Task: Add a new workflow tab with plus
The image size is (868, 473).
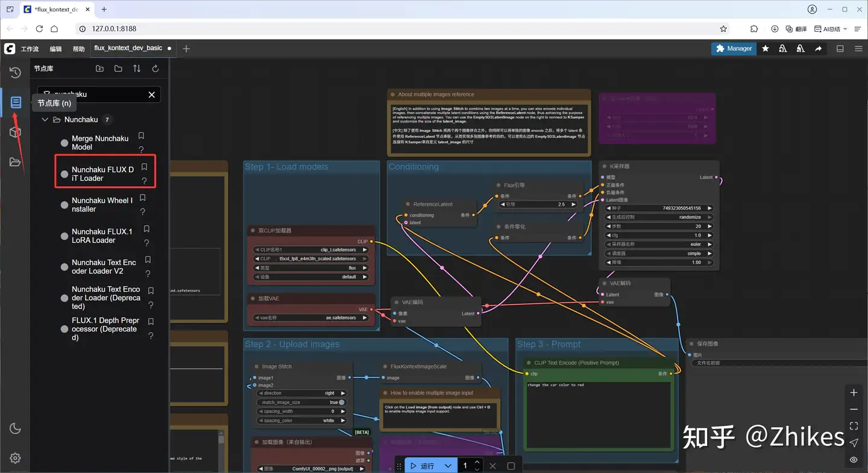Action: [x=186, y=49]
